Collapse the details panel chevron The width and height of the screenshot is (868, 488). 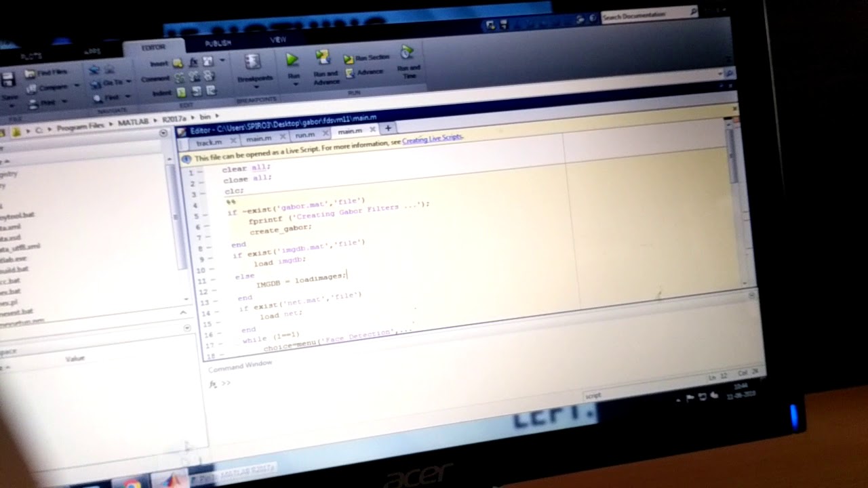182,312
